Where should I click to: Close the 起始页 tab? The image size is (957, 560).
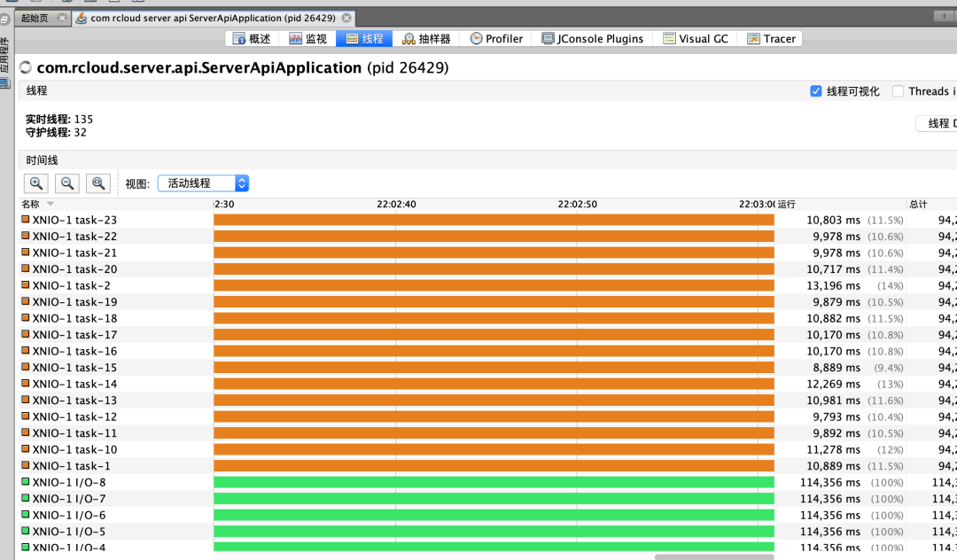coord(61,18)
